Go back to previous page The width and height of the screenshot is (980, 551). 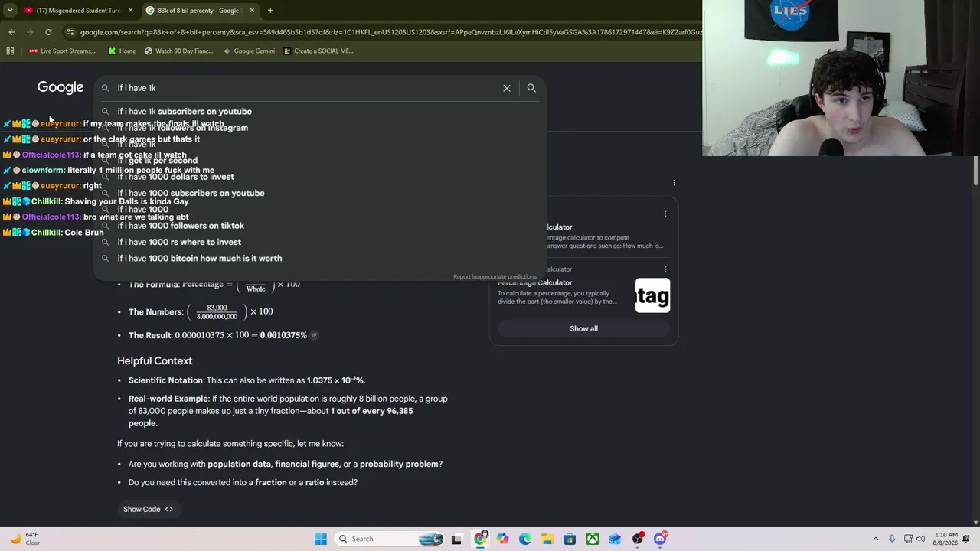[11, 32]
